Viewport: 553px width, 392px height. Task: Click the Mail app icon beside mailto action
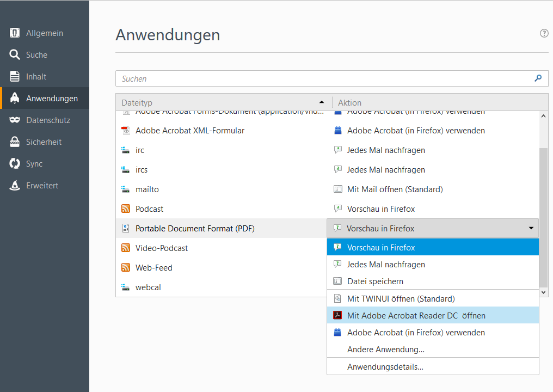coord(338,189)
